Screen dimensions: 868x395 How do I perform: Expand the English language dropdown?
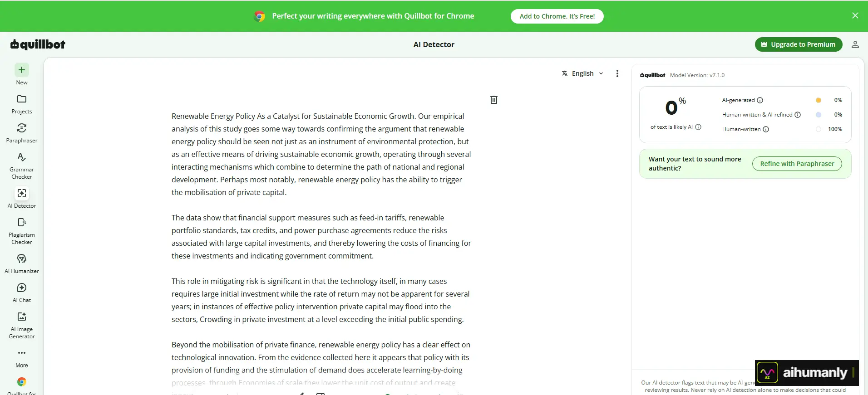(582, 73)
